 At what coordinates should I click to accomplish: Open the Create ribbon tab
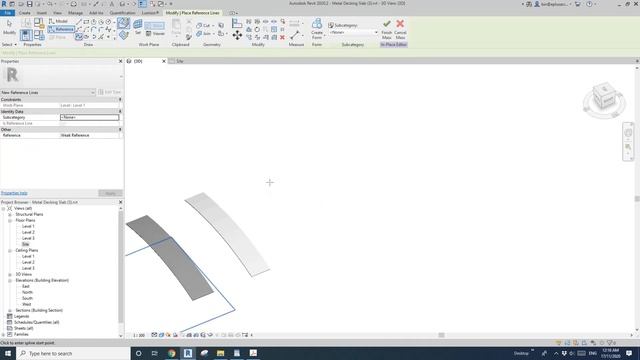[24, 13]
